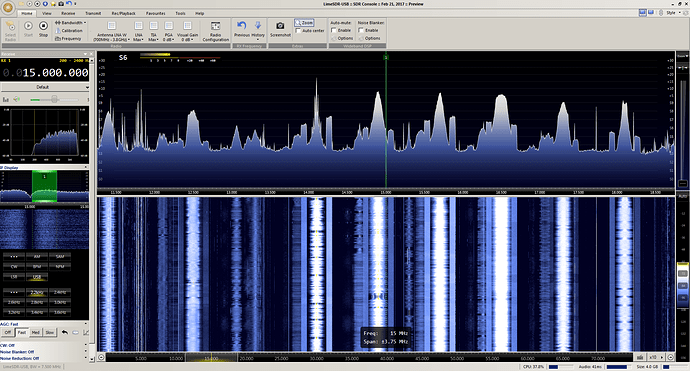Open Radio Configuration
The width and height of the screenshot is (690, 371).
pos(216,30)
